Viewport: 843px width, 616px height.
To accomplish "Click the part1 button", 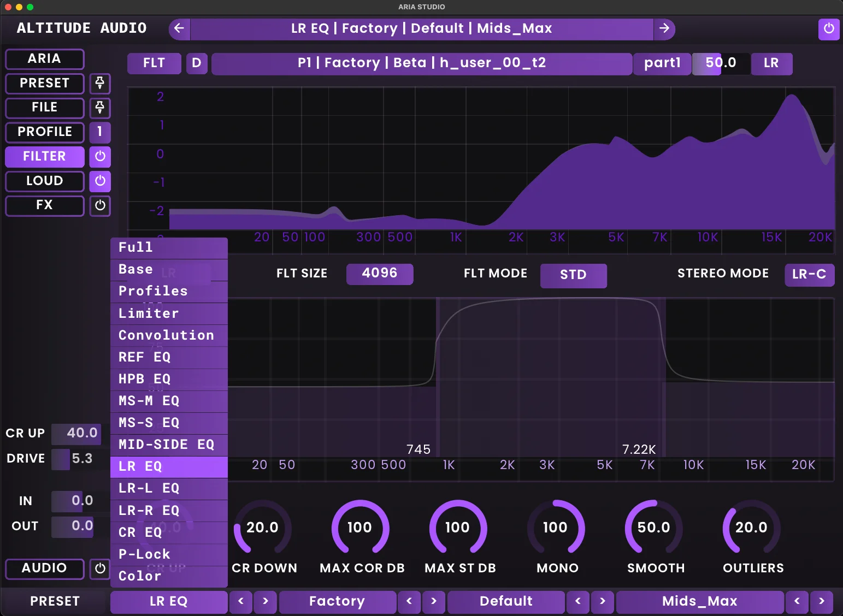I will tap(661, 63).
